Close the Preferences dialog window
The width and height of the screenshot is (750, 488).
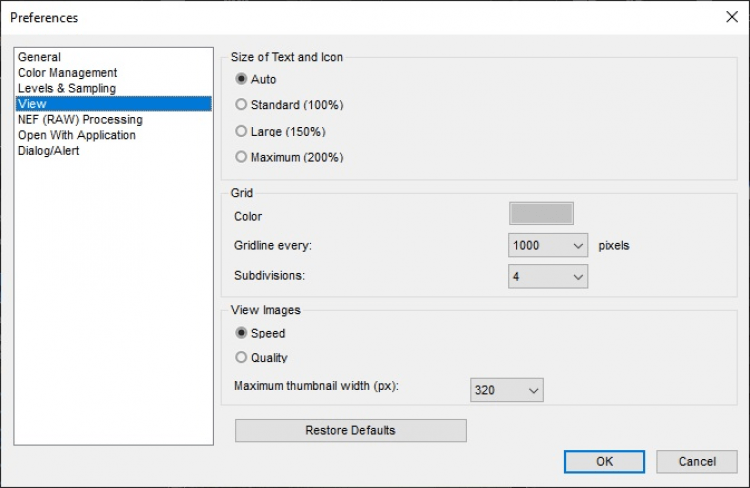(731, 17)
